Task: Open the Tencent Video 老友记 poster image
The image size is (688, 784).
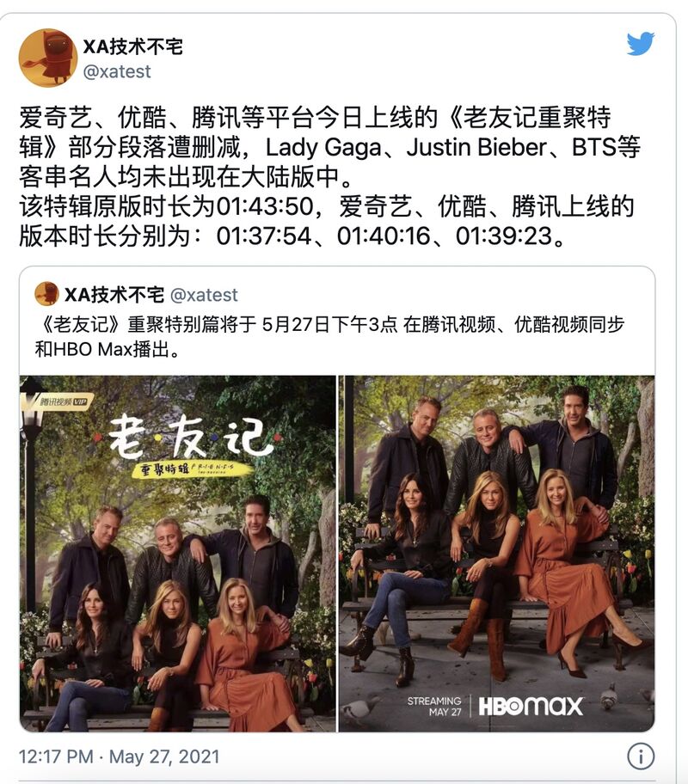Action: tap(178, 554)
